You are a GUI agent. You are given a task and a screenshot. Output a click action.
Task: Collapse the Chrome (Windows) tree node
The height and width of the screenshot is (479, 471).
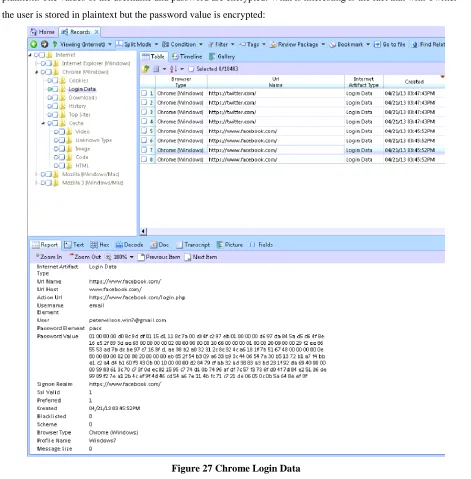tap(37, 72)
